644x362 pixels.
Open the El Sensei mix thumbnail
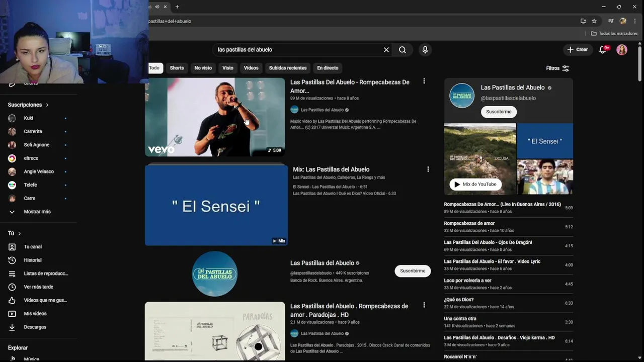pos(216,205)
